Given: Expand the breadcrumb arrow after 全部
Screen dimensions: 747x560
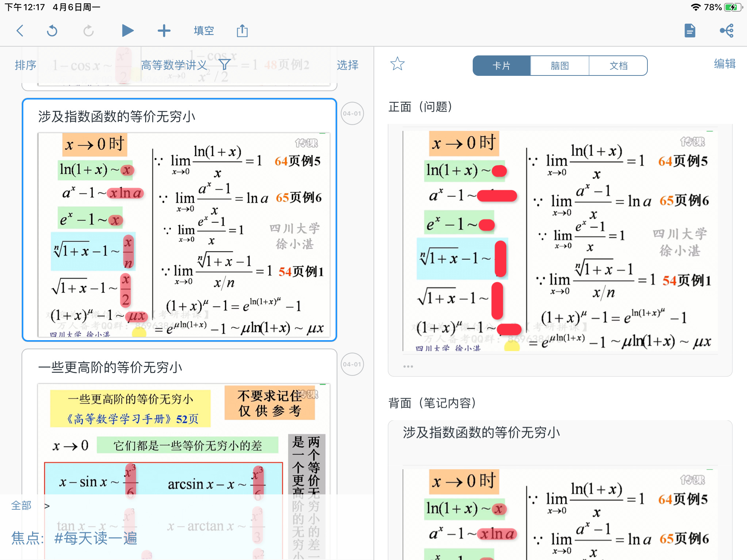Looking at the screenshot, I should point(47,506).
